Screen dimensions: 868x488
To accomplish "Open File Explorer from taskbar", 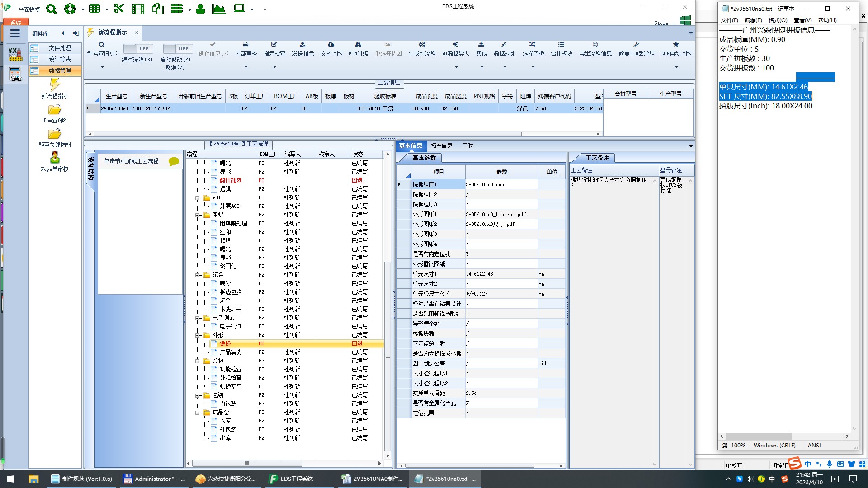I will [x=34, y=479].
